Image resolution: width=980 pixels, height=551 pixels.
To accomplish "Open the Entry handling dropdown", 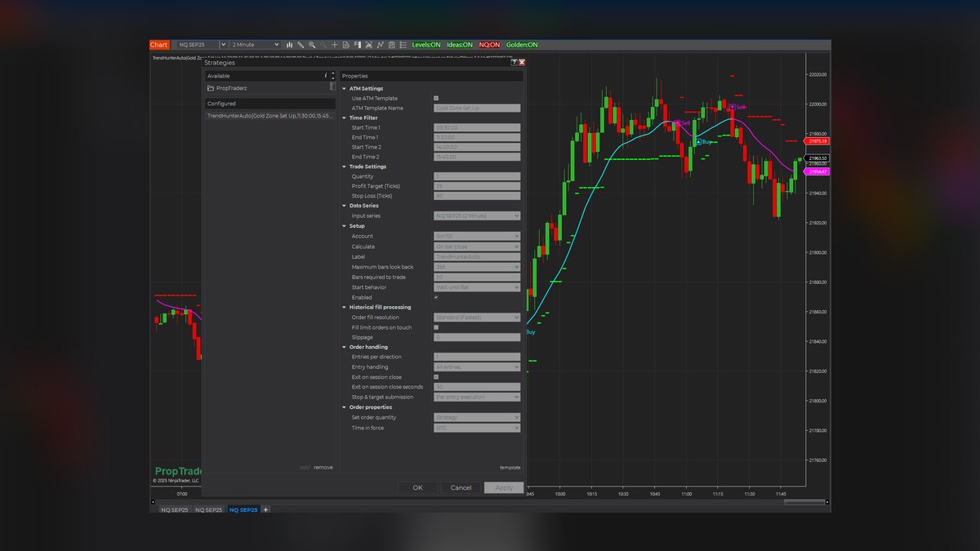I will click(x=477, y=367).
